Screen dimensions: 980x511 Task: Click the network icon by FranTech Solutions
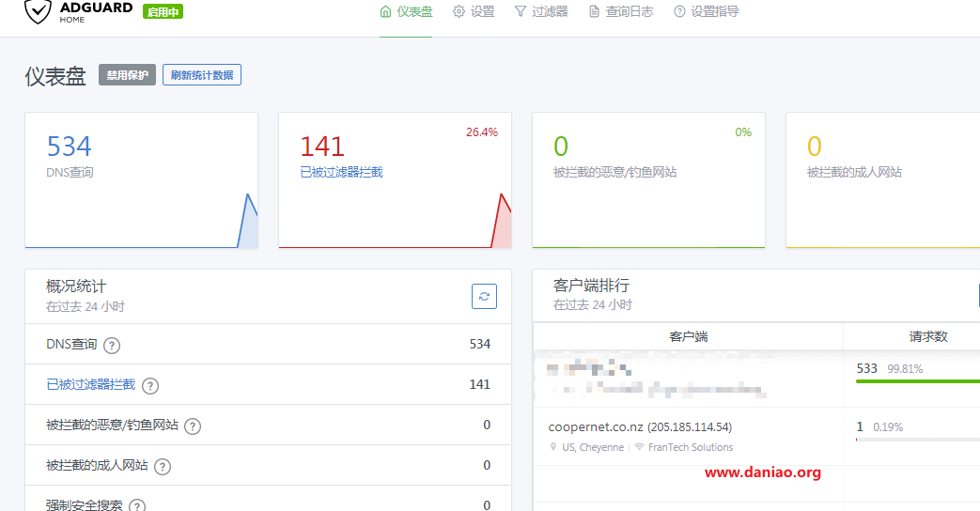[x=639, y=447]
